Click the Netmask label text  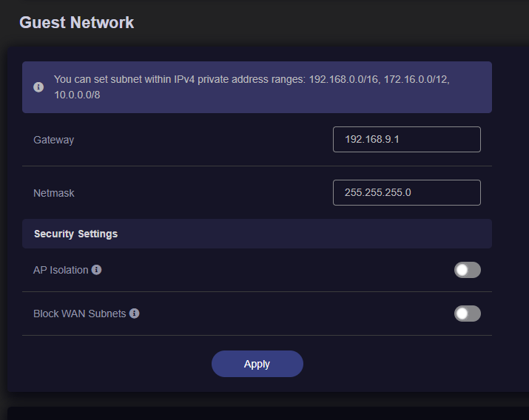point(54,193)
